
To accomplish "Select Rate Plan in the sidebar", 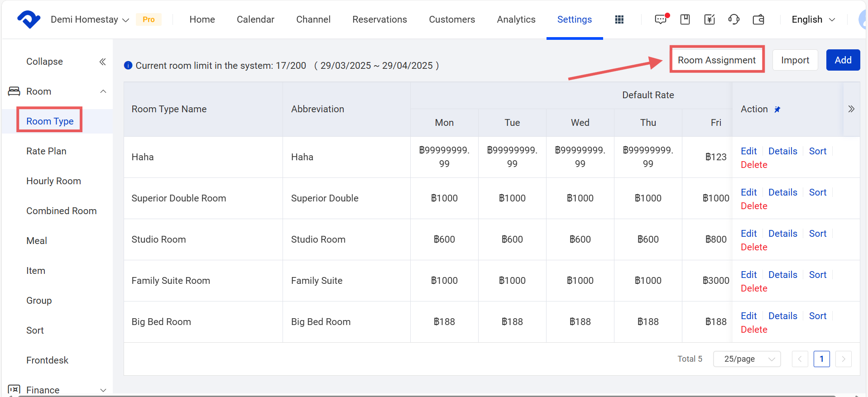I will pyautogui.click(x=46, y=151).
